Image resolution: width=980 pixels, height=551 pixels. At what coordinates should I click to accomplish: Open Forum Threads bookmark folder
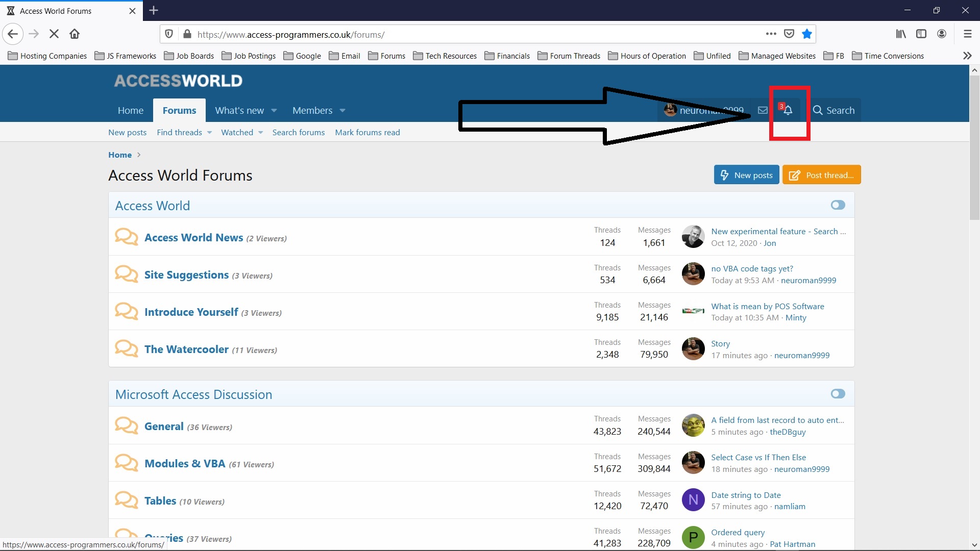569,56
